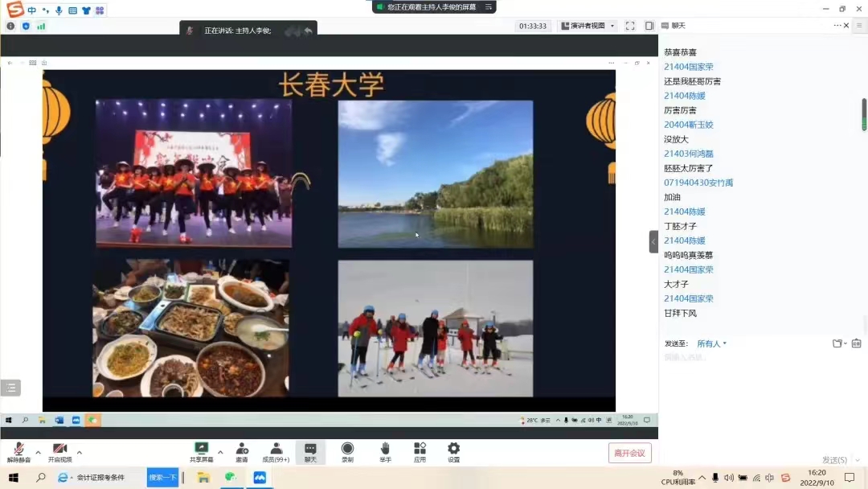Click the blue security shield icon

[26, 26]
